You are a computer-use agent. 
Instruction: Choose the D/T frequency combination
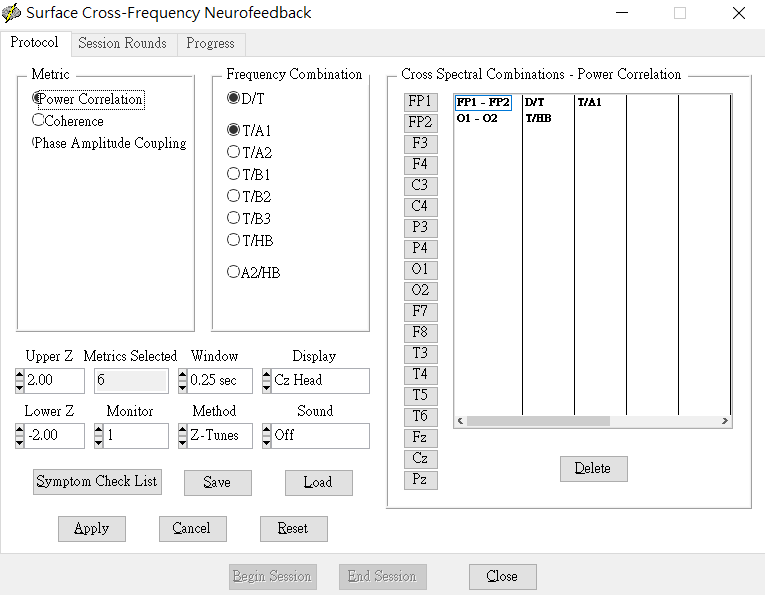pyautogui.click(x=245, y=99)
